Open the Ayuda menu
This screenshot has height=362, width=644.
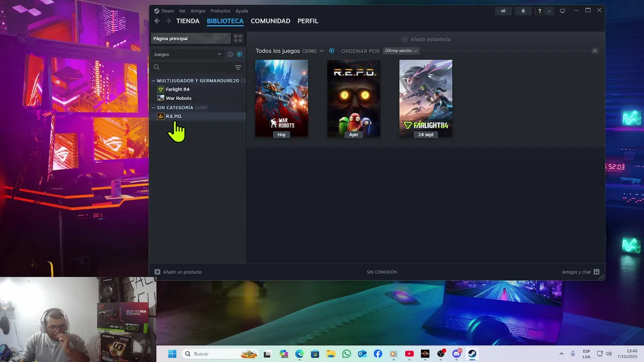click(x=242, y=11)
